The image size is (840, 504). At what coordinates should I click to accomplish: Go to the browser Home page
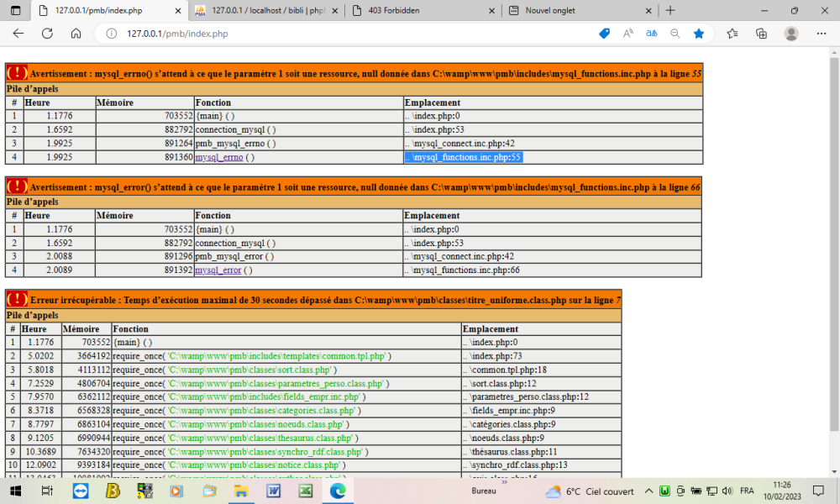point(76,34)
